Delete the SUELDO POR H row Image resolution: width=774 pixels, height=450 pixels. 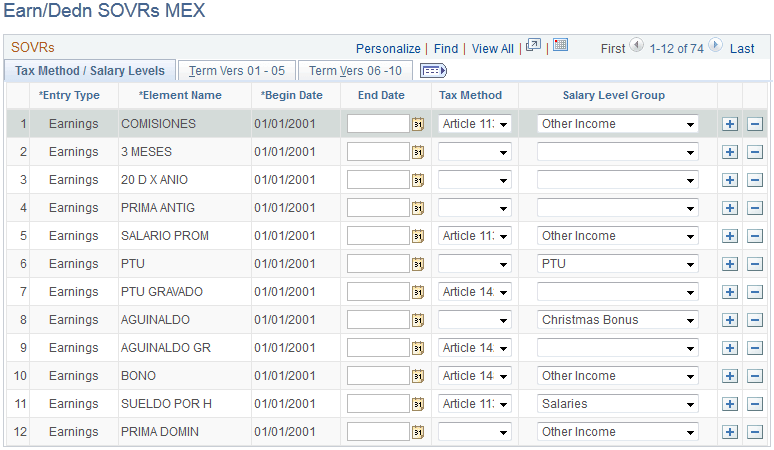click(755, 404)
